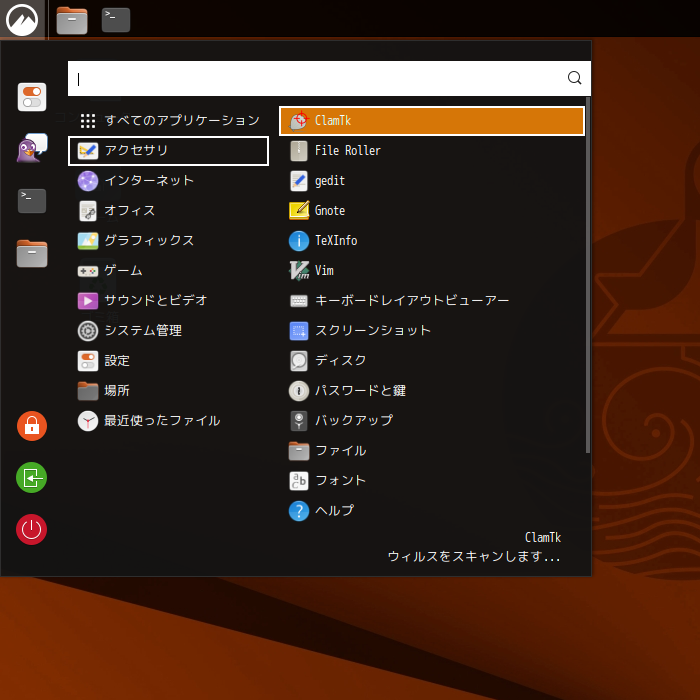
Task: Launch スクリーンショット tool
Action: pyautogui.click(x=432, y=330)
